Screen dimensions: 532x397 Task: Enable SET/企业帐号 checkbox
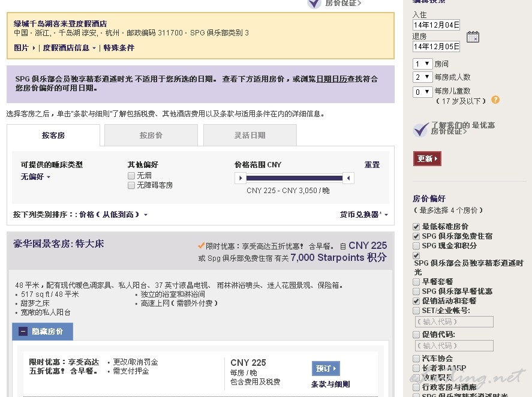pyautogui.click(x=416, y=311)
